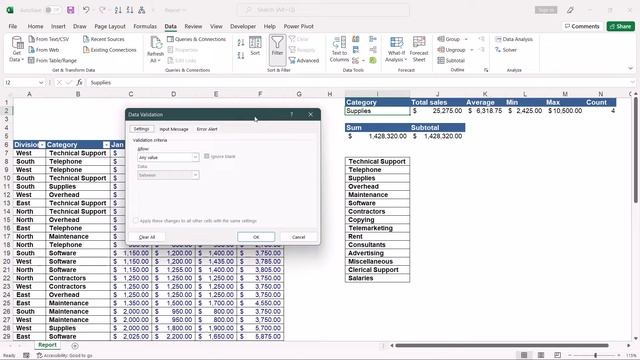Screen dimensions: 640x360
Task: Click the Undo arrow icon
Action: 86,10
